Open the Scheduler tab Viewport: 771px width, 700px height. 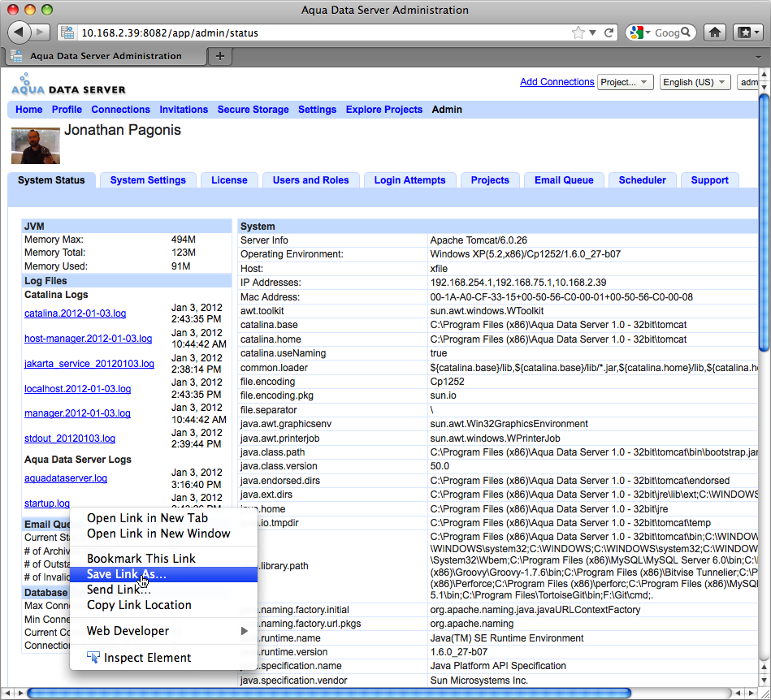tap(642, 180)
